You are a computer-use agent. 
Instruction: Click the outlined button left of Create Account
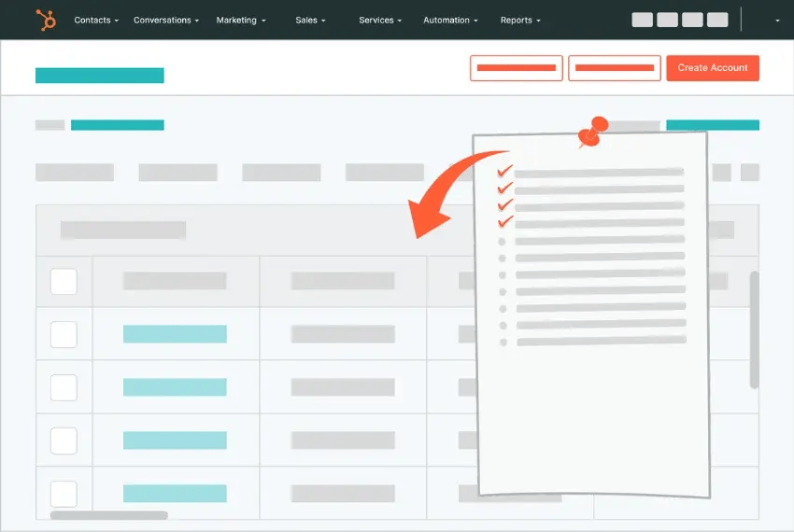(x=614, y=68)
